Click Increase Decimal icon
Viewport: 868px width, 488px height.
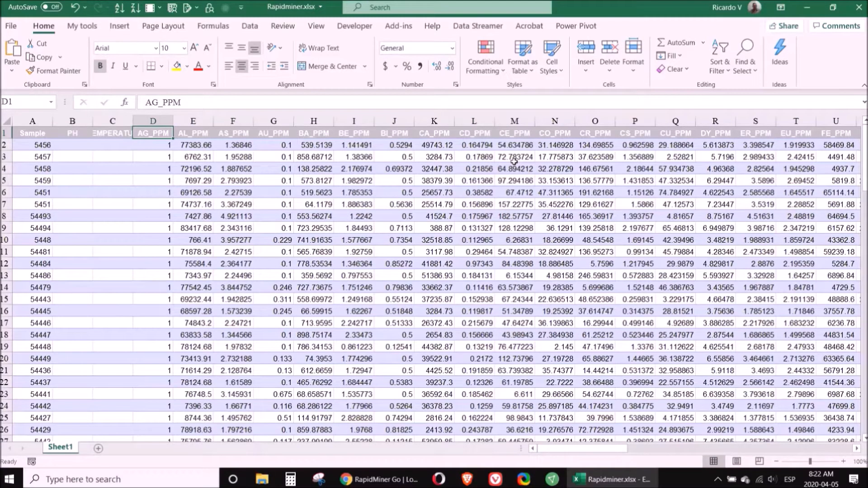click(x=437, y=66)
